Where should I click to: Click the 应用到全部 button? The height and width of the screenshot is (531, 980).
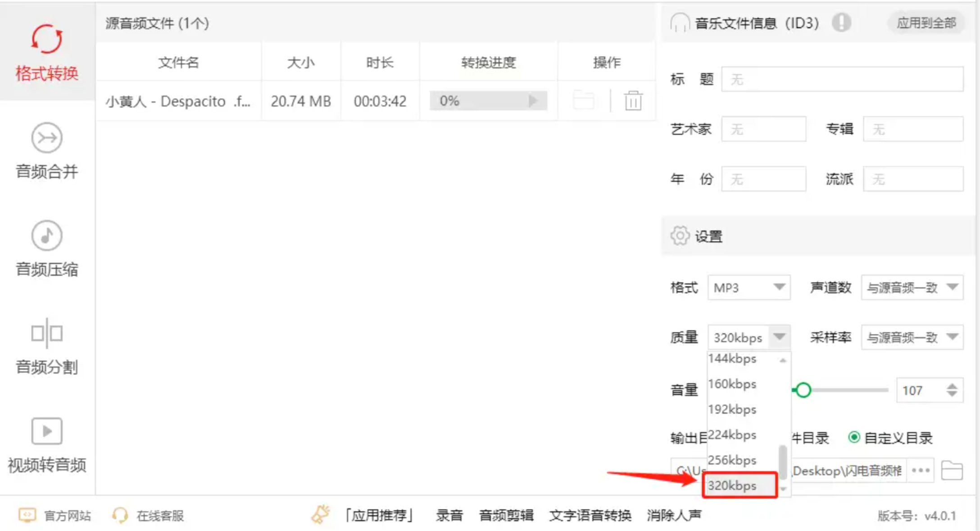point(926,23)
